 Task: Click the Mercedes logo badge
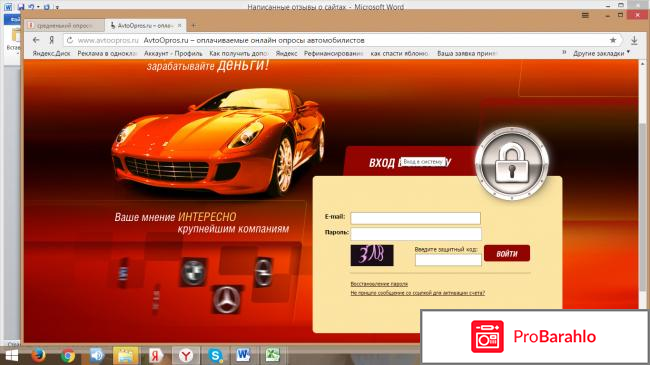(226, 299)
